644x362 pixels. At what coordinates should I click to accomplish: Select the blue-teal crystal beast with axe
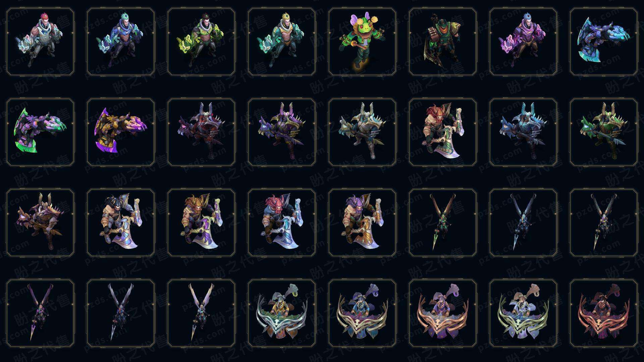(x=604, y=42)
